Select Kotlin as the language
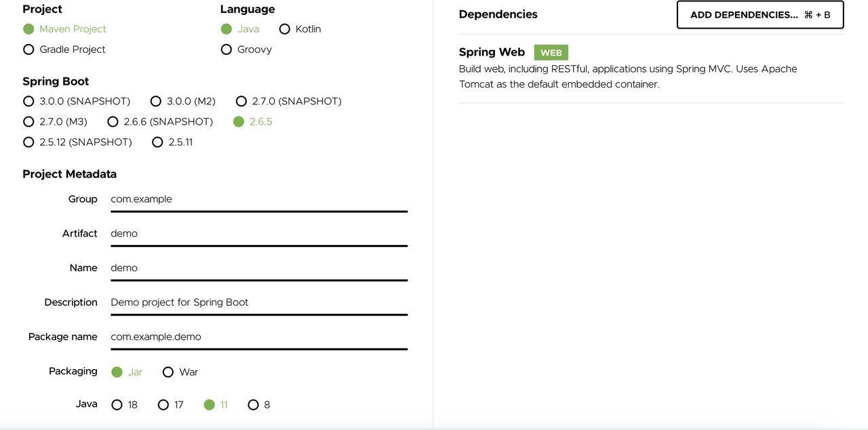 coord(285,29)
